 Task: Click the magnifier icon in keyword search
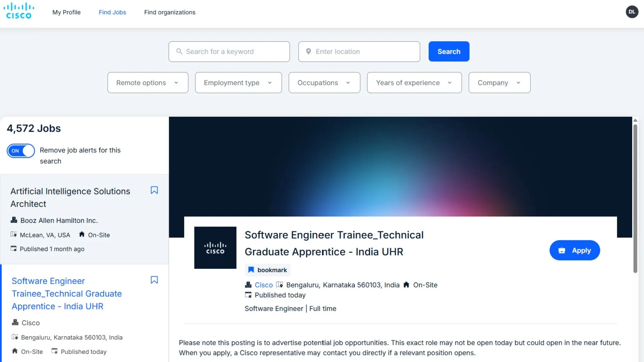(x=179, y=51)
